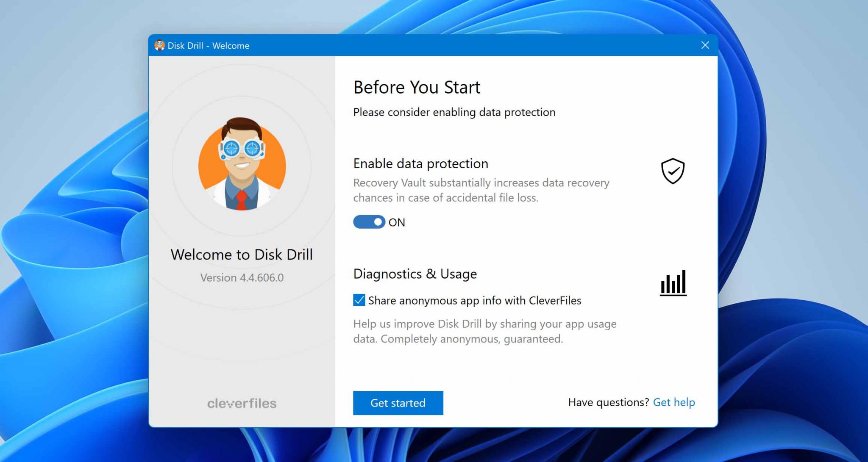Click the Please consider enabling data protection text
The image size is (868, 462).
click(x=454, y=112)
